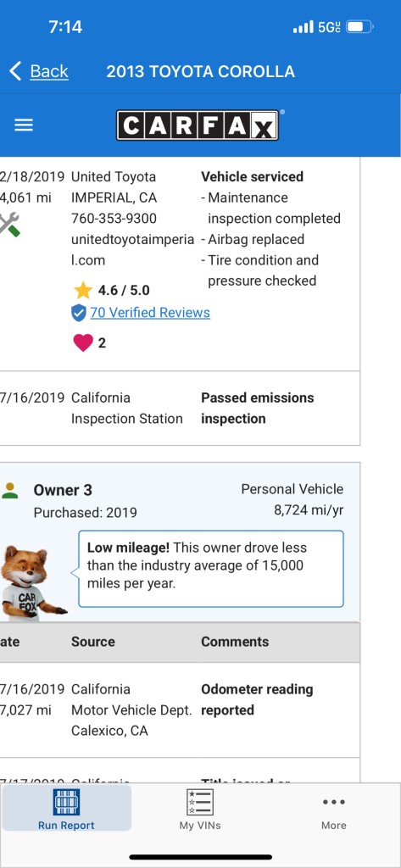Tap the Odometer reading reported entry

pyautogui.click(x=257, y=699)
